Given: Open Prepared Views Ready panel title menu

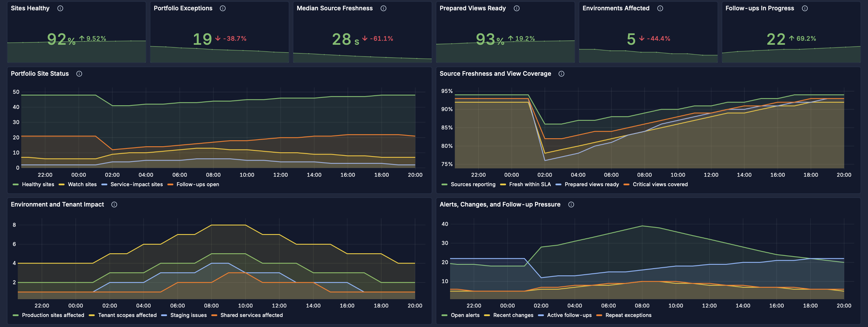Looking at the screenshot, I should click(x=473, y=8).
